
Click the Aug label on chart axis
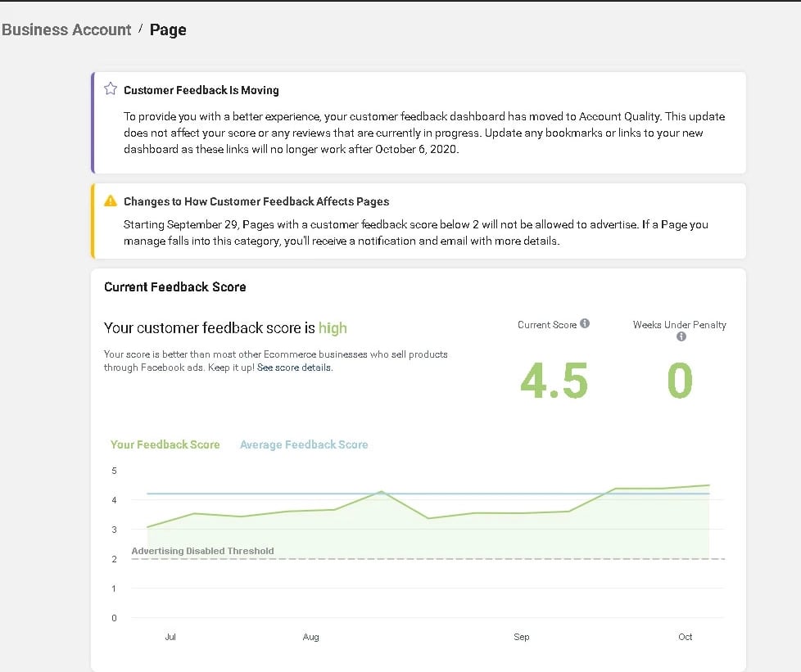[x=310, y=637]
